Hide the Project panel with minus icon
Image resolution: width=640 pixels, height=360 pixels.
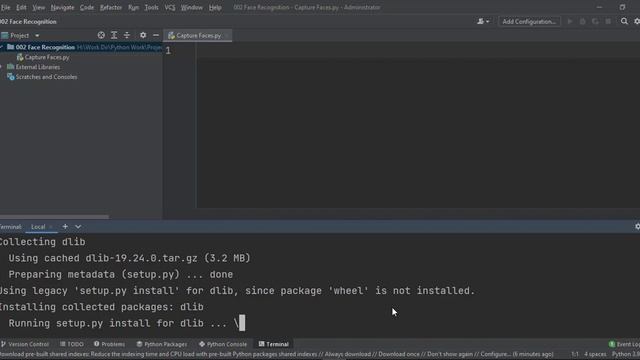pos(156,35)
